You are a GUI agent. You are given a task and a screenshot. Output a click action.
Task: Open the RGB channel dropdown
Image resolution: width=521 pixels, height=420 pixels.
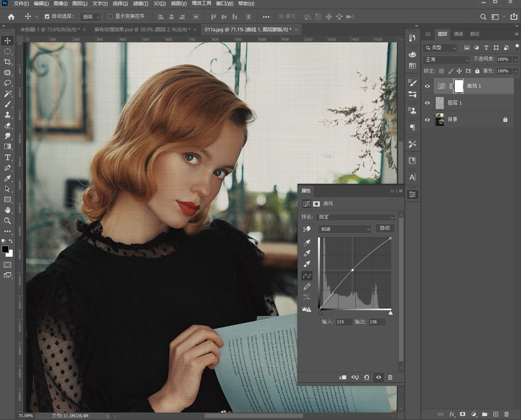click(x=344, y=229)
